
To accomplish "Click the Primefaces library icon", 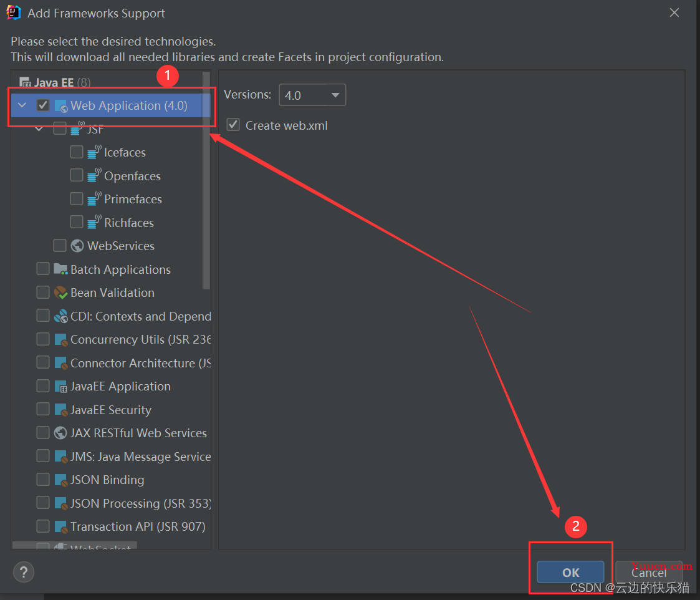I will (x=94, y=199).
